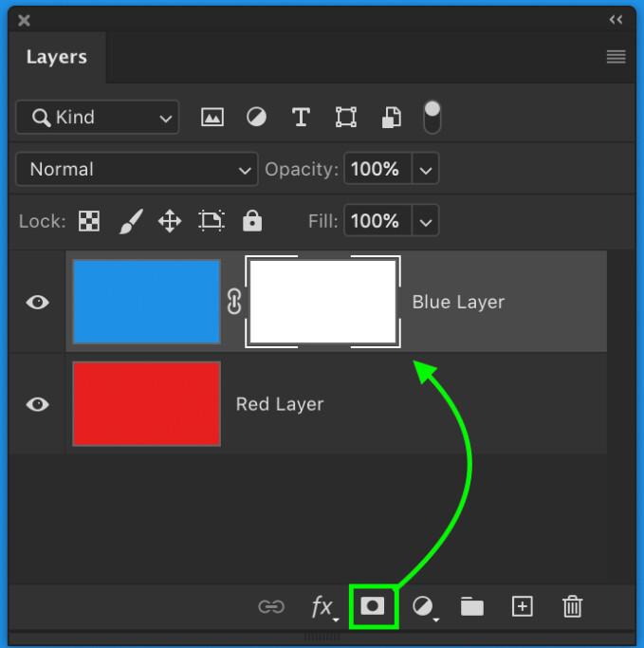The width and height of the screenshot is (644, 648).
Task: Switch to the Layers tab
Action: (x=57, y=57)
